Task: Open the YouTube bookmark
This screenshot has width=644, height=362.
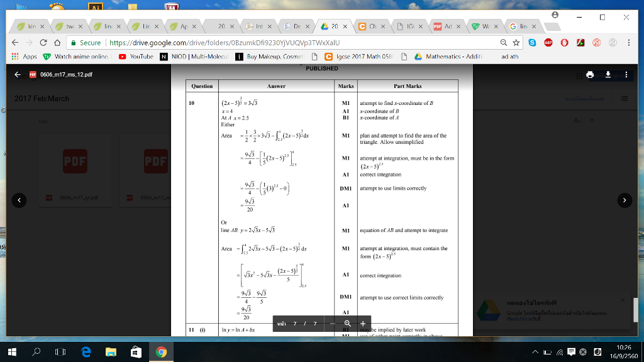Action: [x=136, y=57]
